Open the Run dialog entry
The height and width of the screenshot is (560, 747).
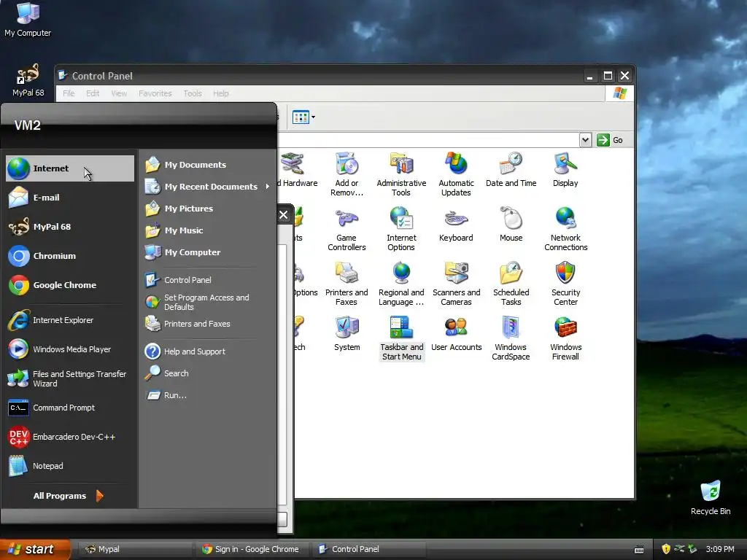(x=207, y=395)
